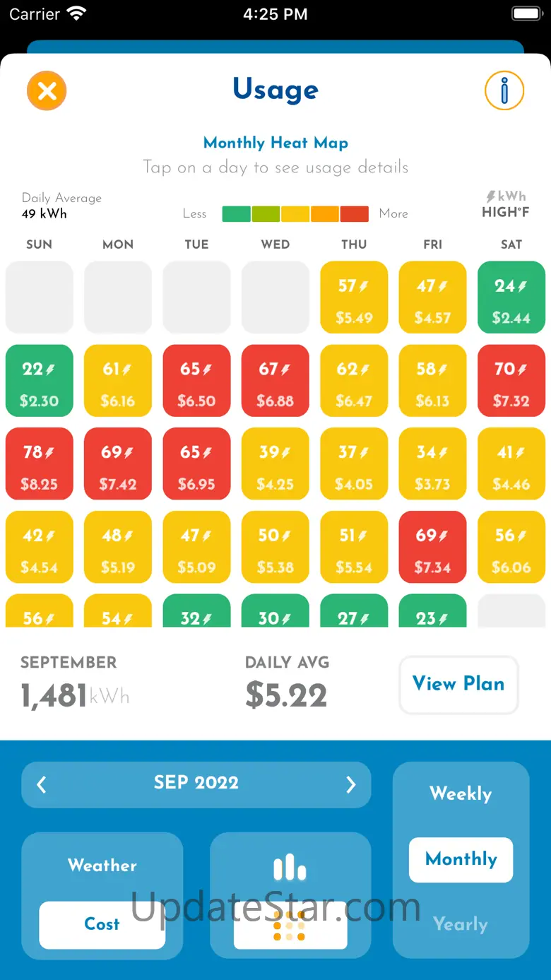Tap the SEP 2022 month selector label
551x980 pixels.
pyautogui.click(x=196, y=783)
